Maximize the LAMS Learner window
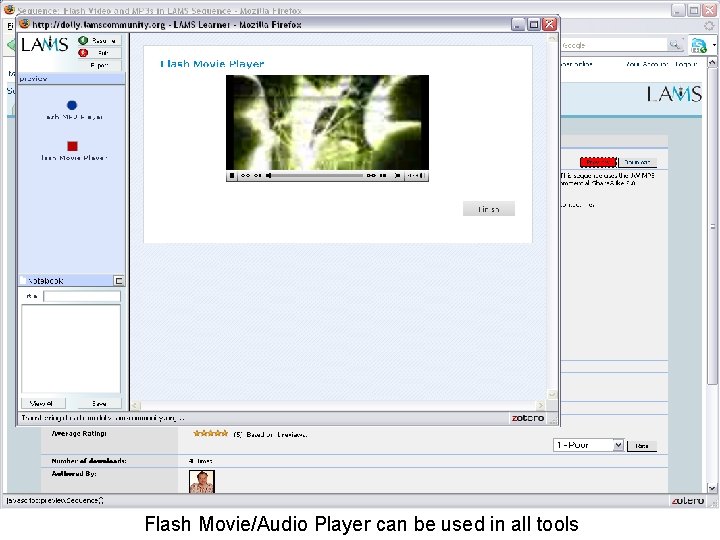Screen dimensions: 720x540 click(x=534, y=24)
